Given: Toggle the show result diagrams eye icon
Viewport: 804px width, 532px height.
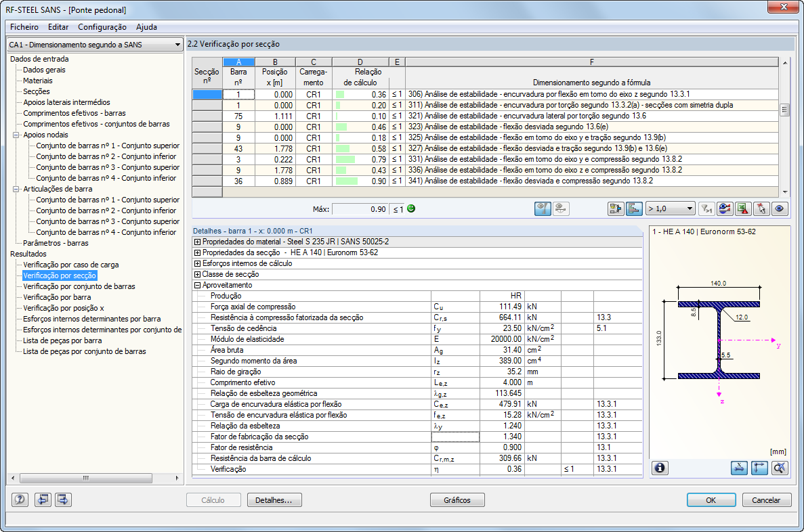Looking at the screenshot, I should point(543,208).
